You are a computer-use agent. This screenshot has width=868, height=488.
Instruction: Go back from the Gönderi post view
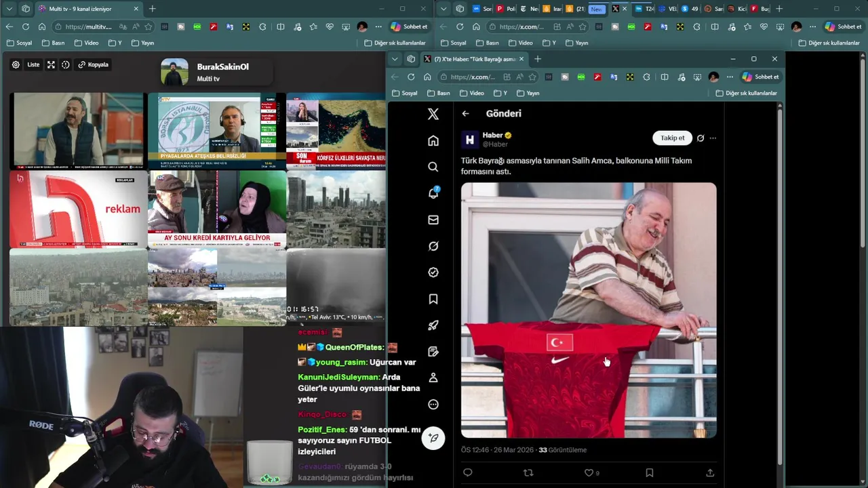(x=465, y=114)
